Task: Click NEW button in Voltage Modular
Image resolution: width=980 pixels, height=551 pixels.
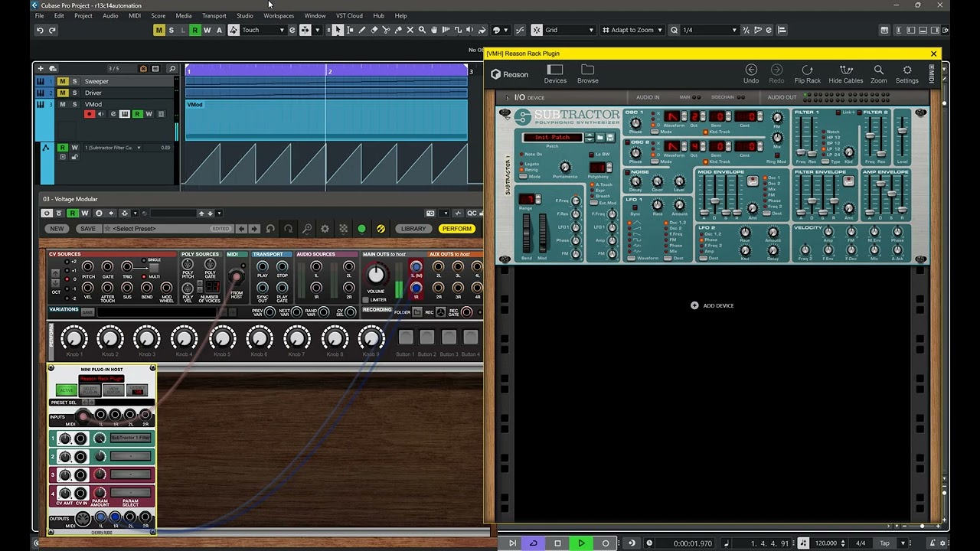Action: click(57, 229)
